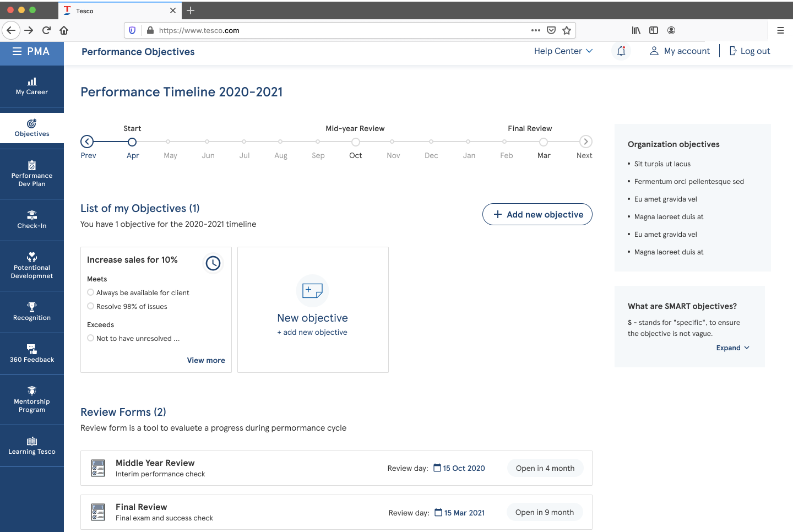Toggle browser sidebar view icon
Image resolution: width=793 pixels, height=532 pixels.
click(654, 30)
